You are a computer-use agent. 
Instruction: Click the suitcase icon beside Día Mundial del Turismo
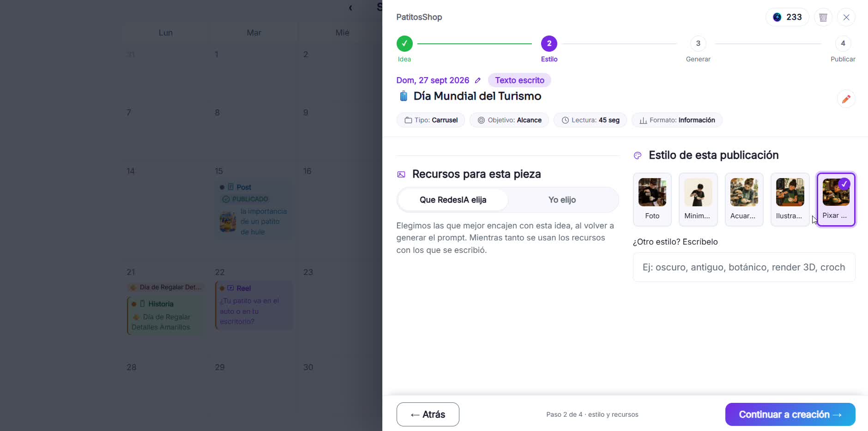(x=404, y=96)
